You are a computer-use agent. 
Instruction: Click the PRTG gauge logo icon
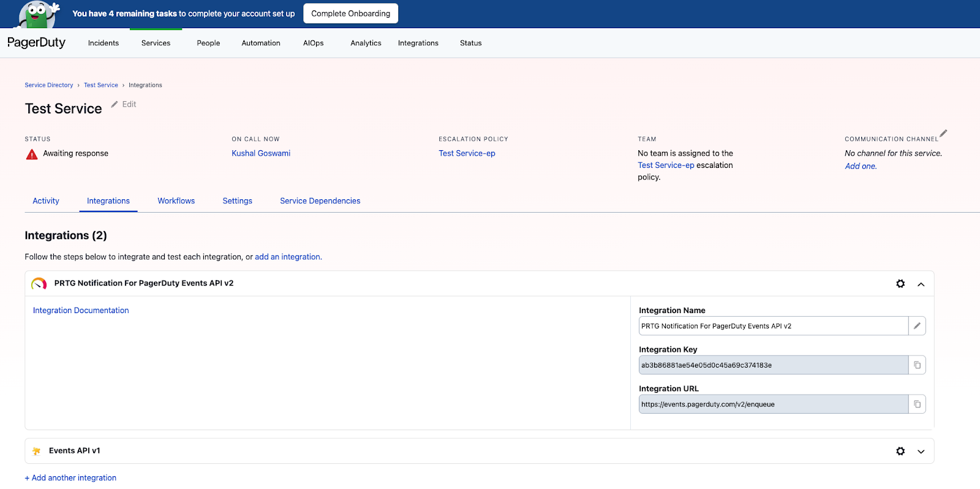point(39,284)
